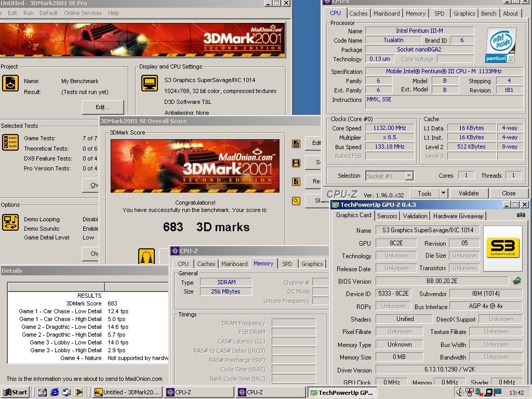Click the Display and CPU Settings monitor icon

(150, 83)
